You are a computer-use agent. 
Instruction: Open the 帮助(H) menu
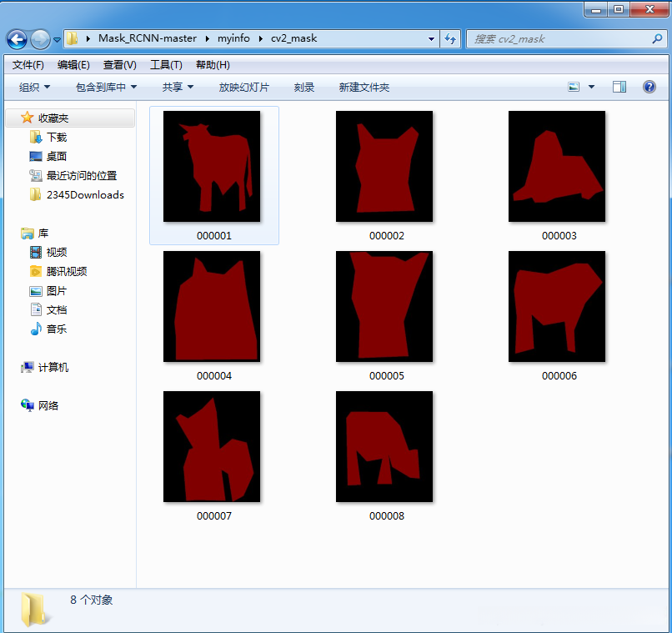213,65
